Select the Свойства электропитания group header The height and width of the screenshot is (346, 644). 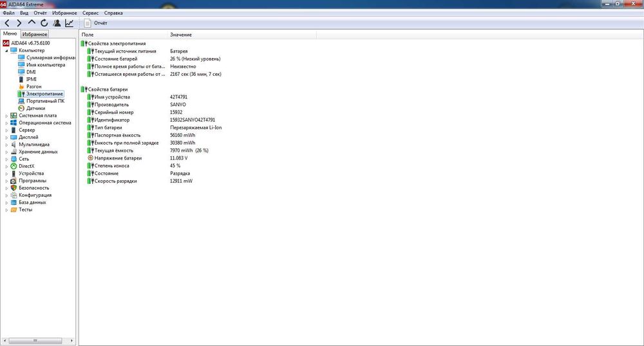point(117,44)
